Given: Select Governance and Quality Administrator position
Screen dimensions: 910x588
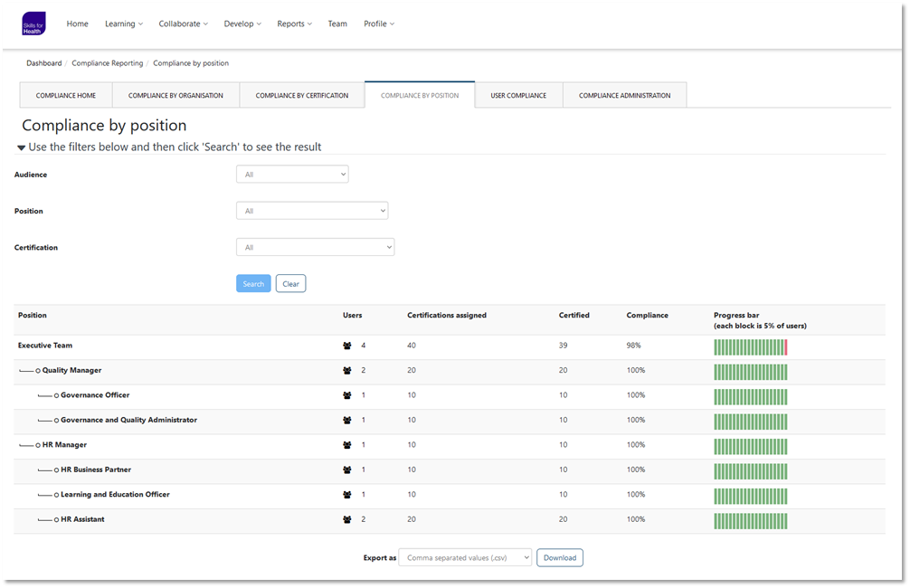Looking at the screenshot, I should [128, 421].
